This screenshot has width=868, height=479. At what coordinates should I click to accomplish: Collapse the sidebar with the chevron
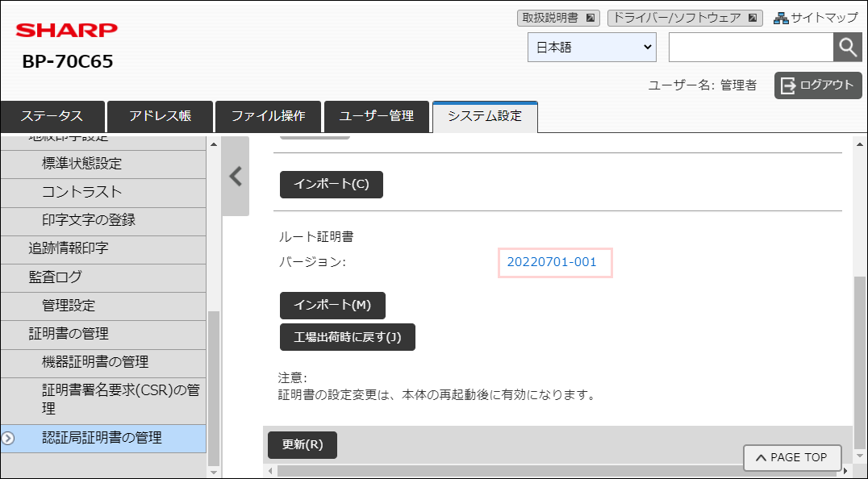tap(236, 177)
